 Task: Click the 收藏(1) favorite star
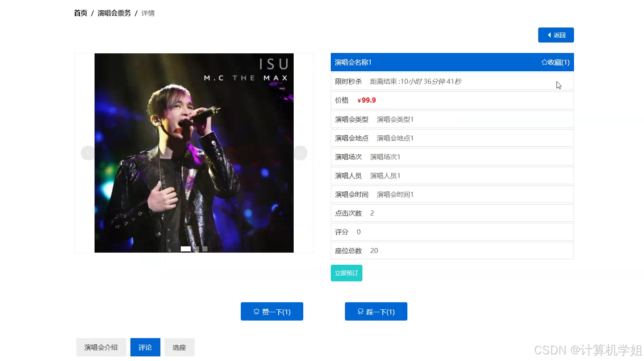point(555,62)
